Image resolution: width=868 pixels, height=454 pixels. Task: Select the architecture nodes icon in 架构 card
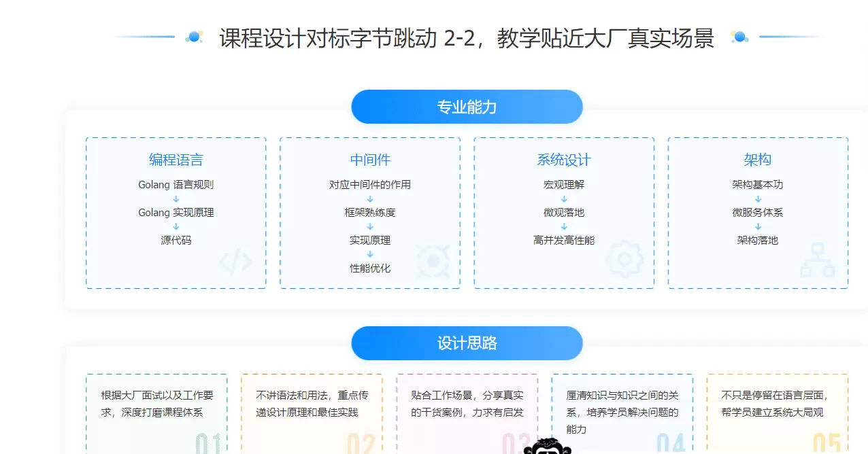click(816, 260)
